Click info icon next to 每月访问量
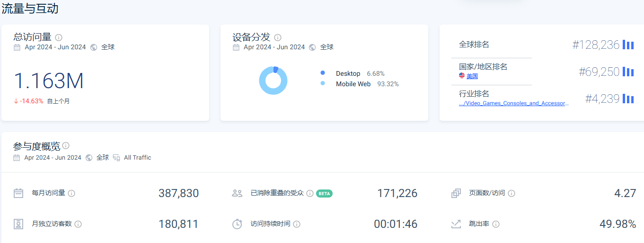This screenshot has width=644, height=243. click(71, 193)
